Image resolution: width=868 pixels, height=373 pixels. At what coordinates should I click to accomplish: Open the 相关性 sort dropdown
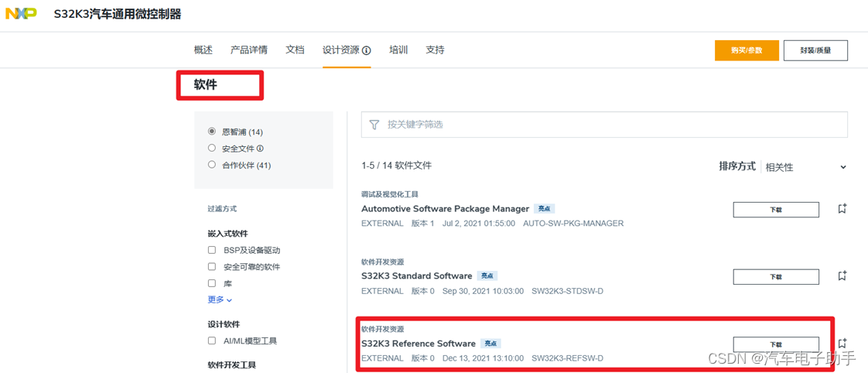(806, 167)
